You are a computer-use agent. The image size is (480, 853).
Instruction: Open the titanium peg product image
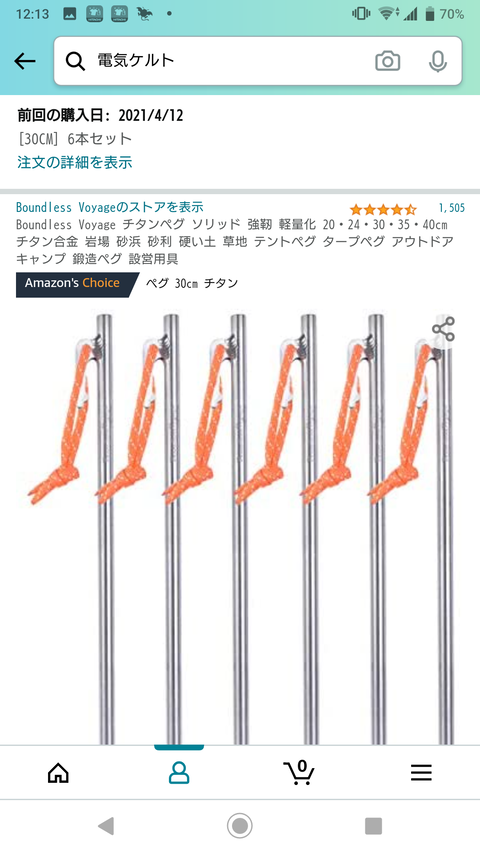point(239,528)
